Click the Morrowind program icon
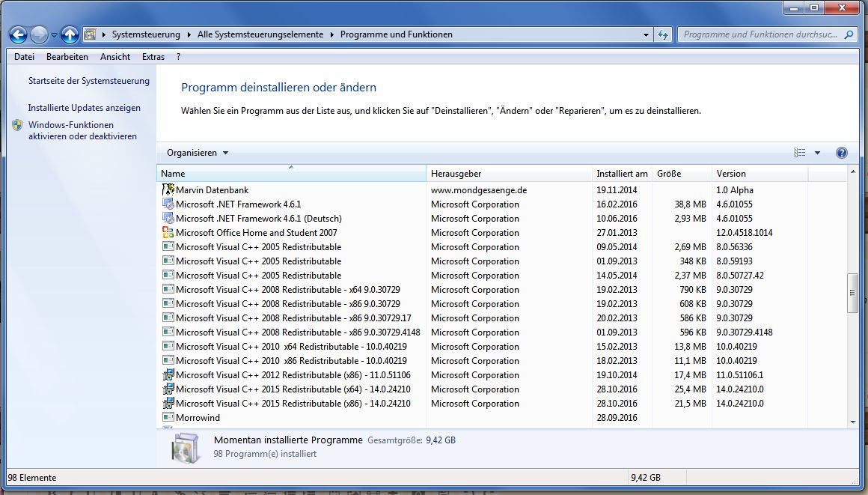The width and height of the screenshot is (868, 495). pyautogui.click(x=168, y=418)
